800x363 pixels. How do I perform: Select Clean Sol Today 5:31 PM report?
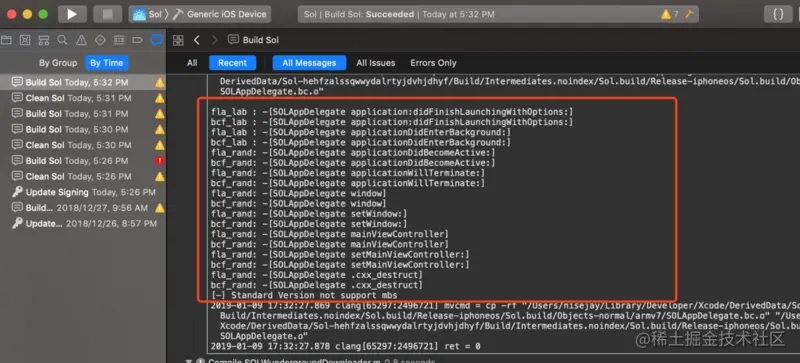83,98
